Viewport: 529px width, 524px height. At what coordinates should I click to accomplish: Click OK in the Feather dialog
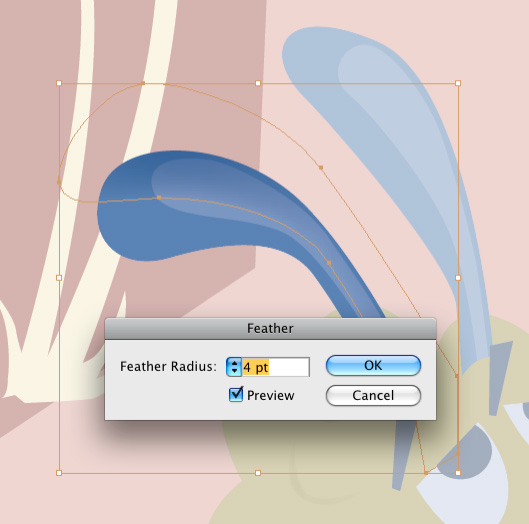(x=373, y=365)
